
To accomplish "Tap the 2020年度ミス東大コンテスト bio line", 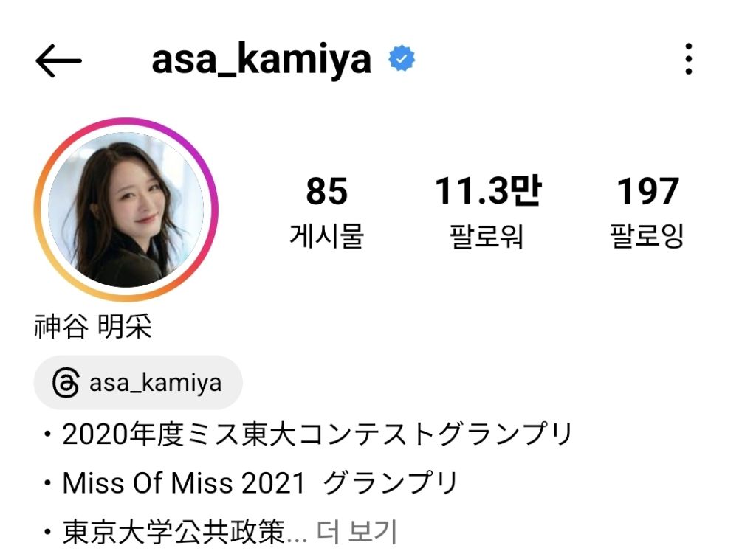I will 308,434.
